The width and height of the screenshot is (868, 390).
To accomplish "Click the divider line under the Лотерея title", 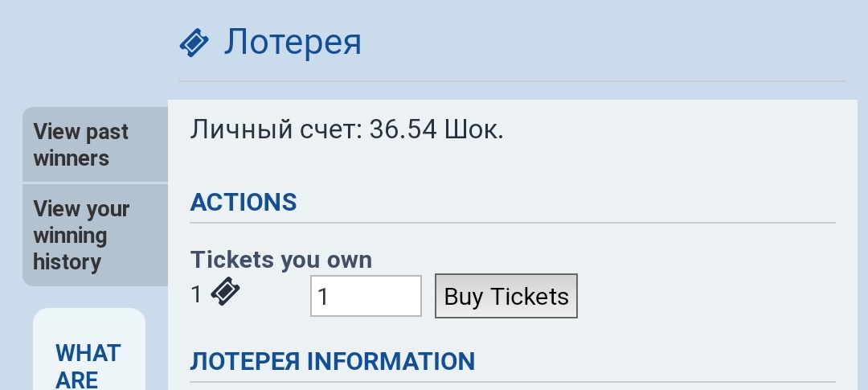I will point(512,81).
